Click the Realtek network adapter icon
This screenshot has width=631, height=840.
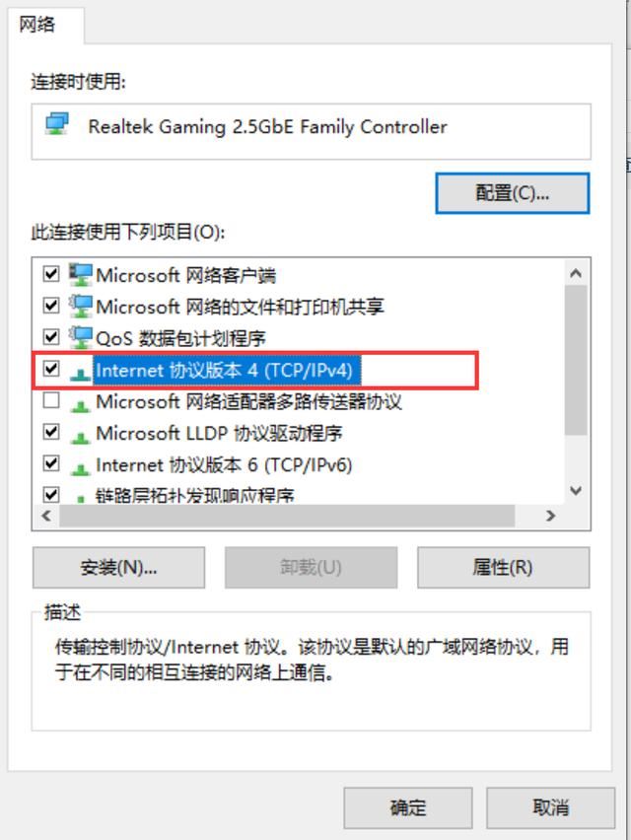pos(56,124)
